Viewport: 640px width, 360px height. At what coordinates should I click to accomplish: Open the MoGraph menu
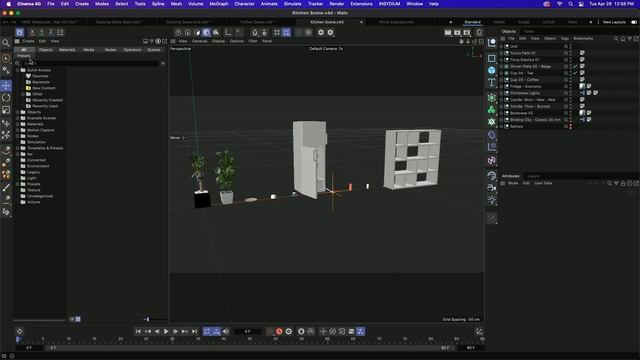[x=219, y=4]
